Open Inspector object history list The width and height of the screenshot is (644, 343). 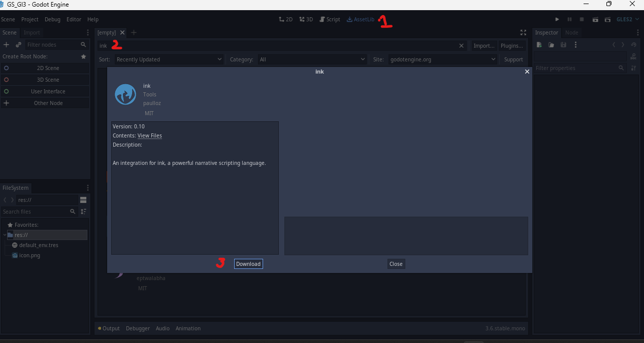633,45
